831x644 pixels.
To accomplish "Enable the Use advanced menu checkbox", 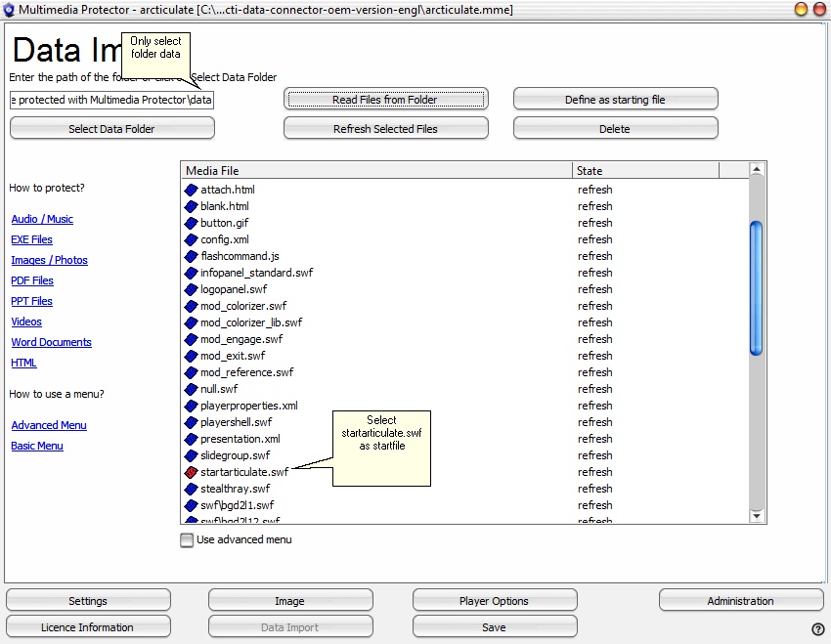I will click(x=187, y=539).
